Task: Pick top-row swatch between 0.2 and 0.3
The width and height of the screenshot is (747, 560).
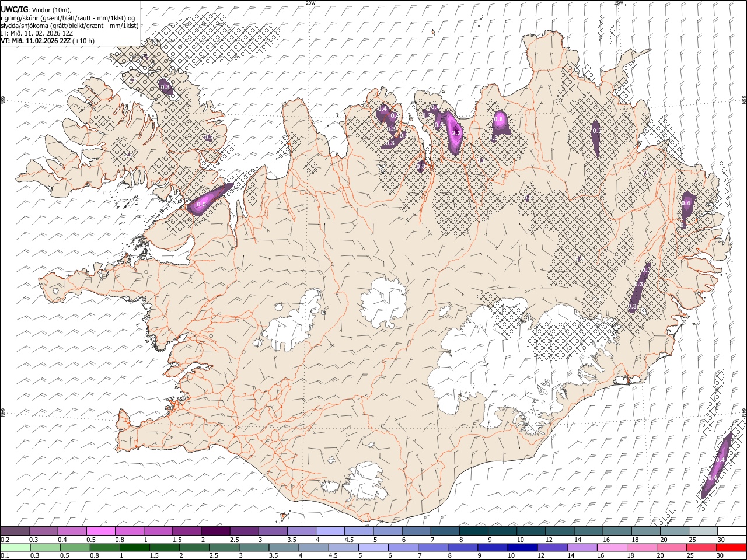Action: pos(15,531)
